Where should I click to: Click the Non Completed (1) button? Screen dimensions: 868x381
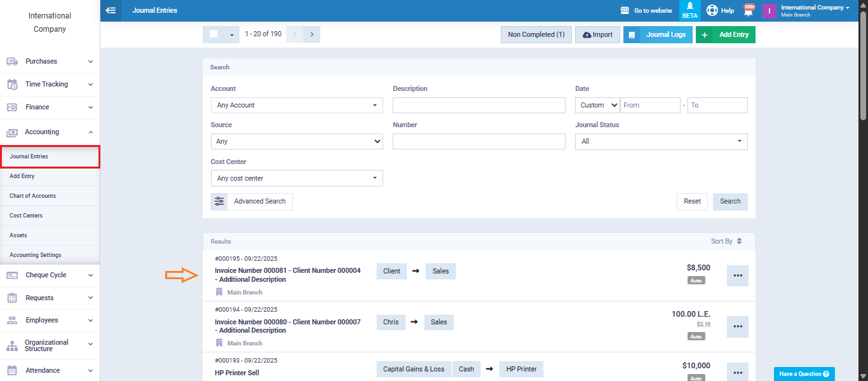[536, 34]
